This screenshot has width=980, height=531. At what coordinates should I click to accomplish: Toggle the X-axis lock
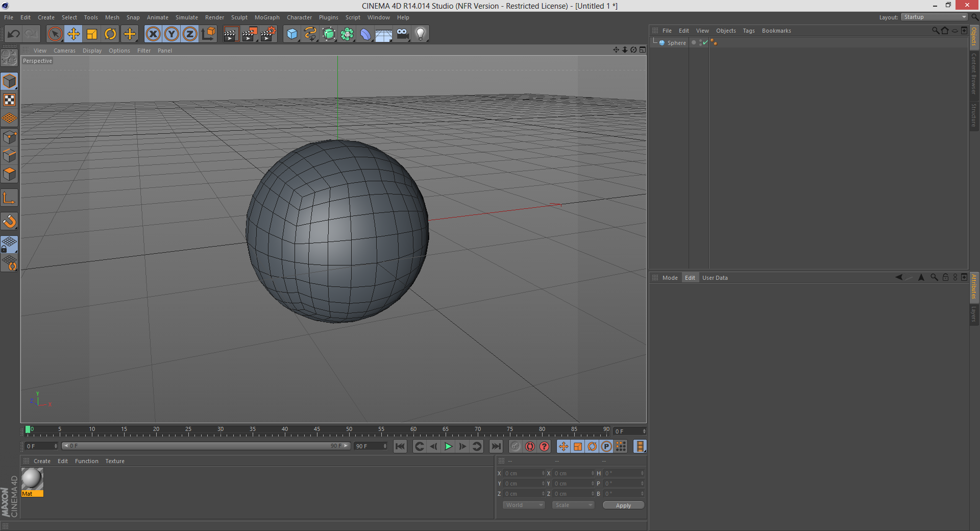pos(153,34)
